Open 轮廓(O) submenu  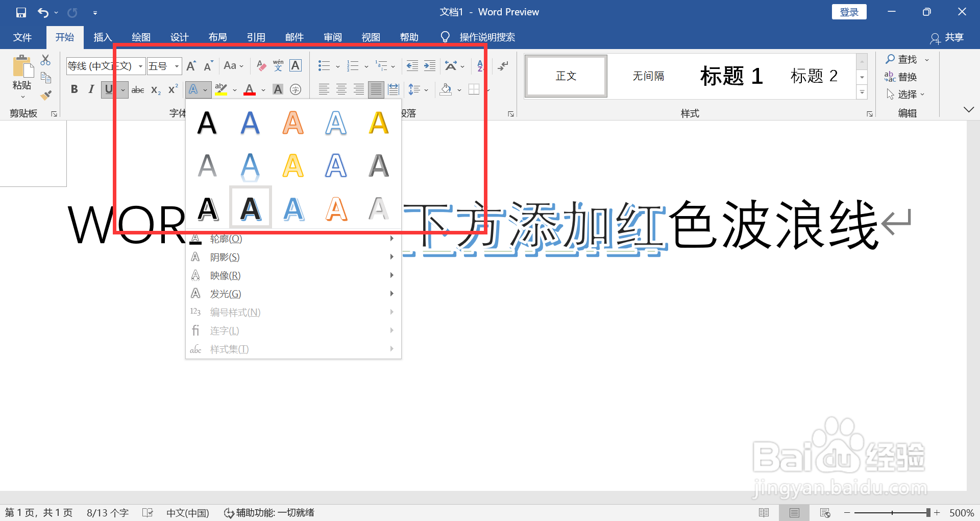coord(293,239)
